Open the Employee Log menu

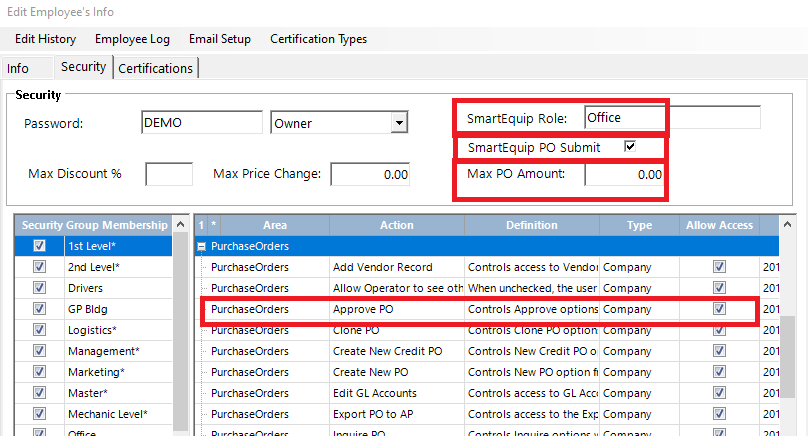tap(132, 39)
